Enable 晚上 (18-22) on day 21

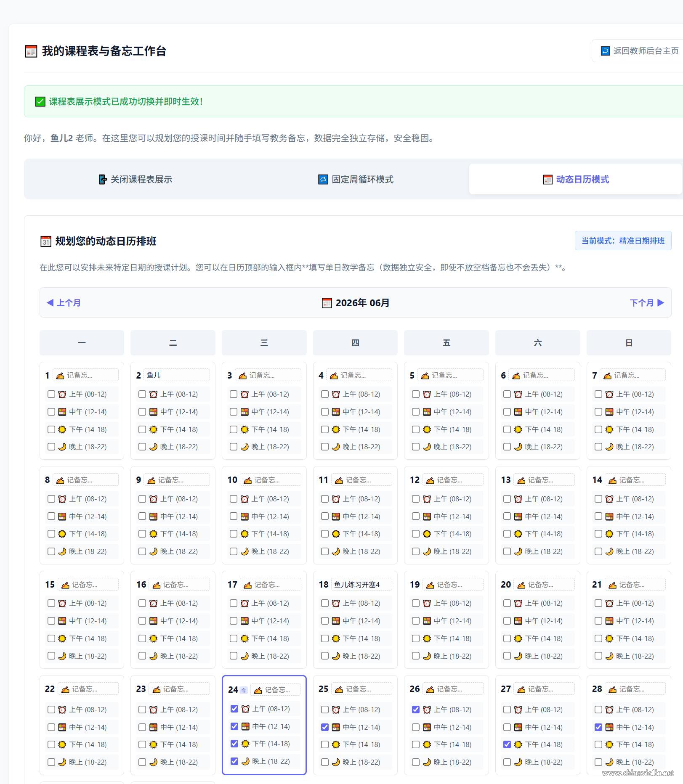coord(598,656)
